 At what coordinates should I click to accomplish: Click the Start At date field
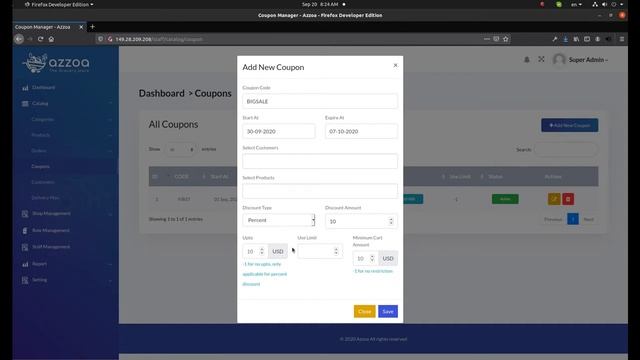tap(278, 131)
